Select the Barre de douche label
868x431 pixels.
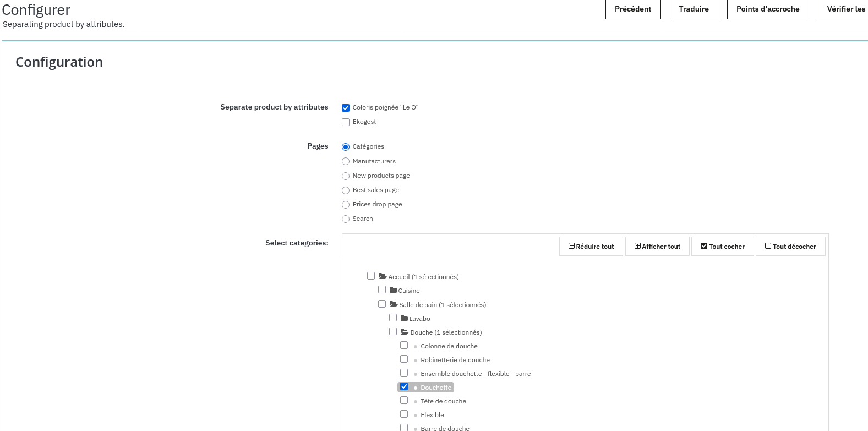click(x=445, y=428)
